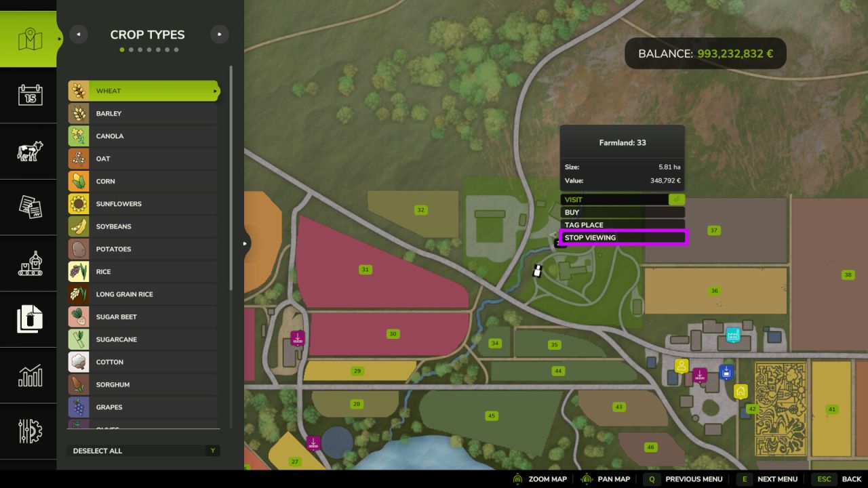
Task: Switch to the previous map overview category arrow
Action: tap(79, 35)
